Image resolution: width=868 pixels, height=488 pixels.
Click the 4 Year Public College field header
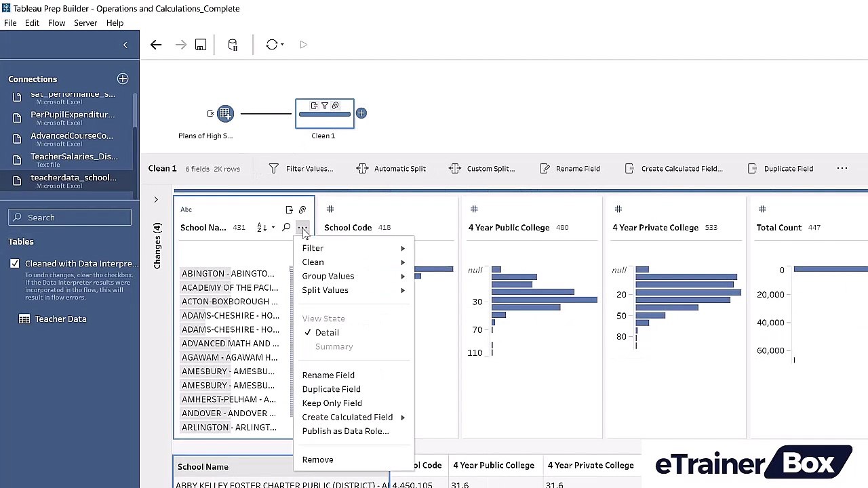pyautogui.click(x=509, y=228)
